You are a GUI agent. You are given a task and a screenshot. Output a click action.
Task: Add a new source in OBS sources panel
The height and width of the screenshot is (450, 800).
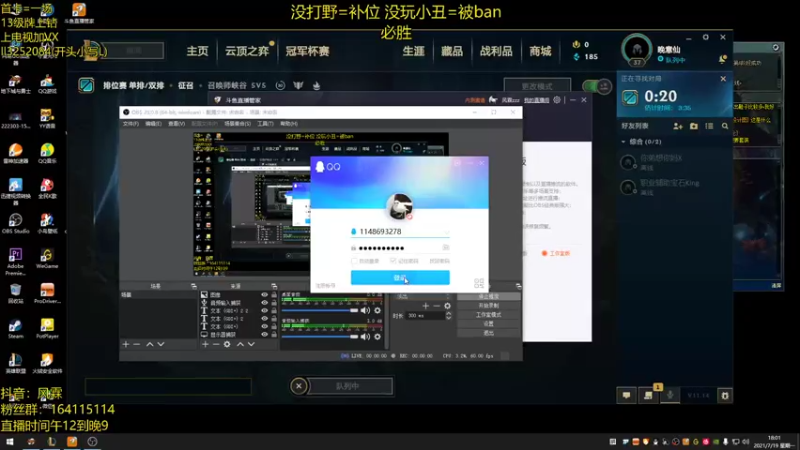click(205, 344)
